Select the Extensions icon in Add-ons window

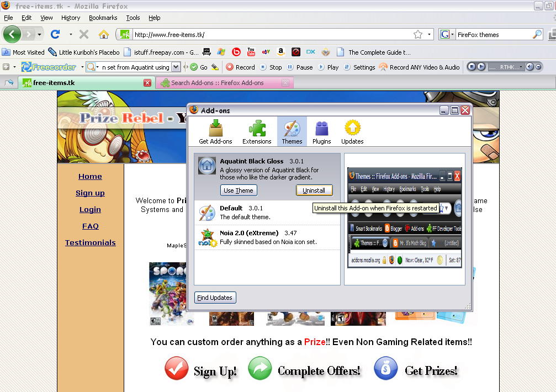(256, 131)
